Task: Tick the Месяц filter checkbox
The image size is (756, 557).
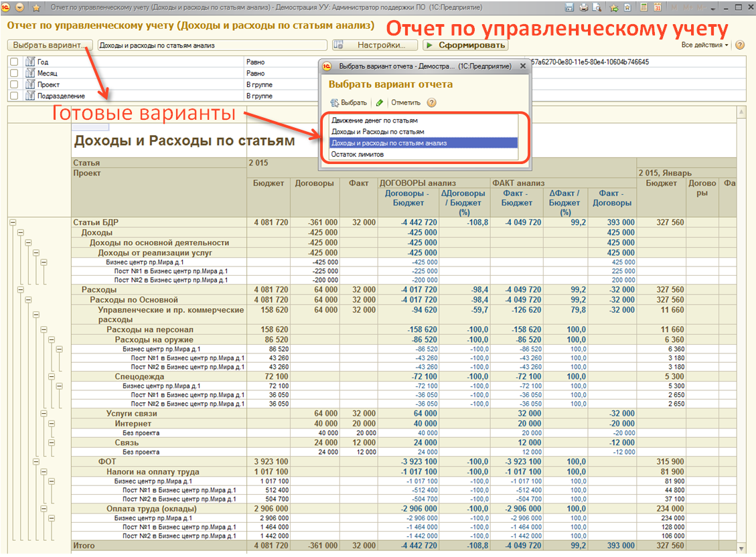Action: 14,74
